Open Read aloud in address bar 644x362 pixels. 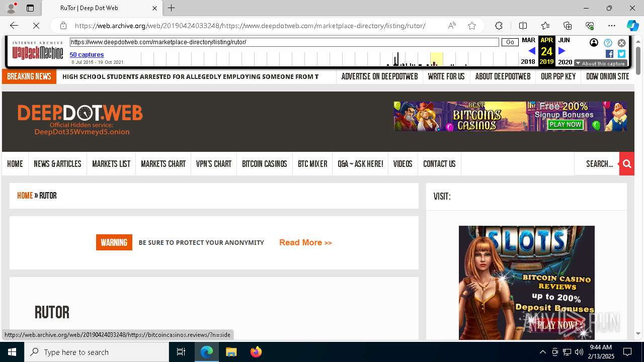[x=452, y=26]
